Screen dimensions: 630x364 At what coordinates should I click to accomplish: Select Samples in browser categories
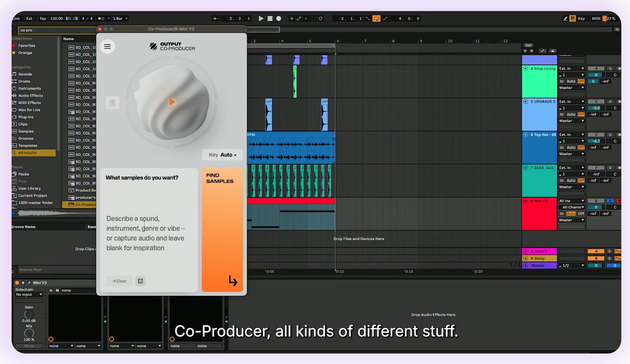pos(26,131)
